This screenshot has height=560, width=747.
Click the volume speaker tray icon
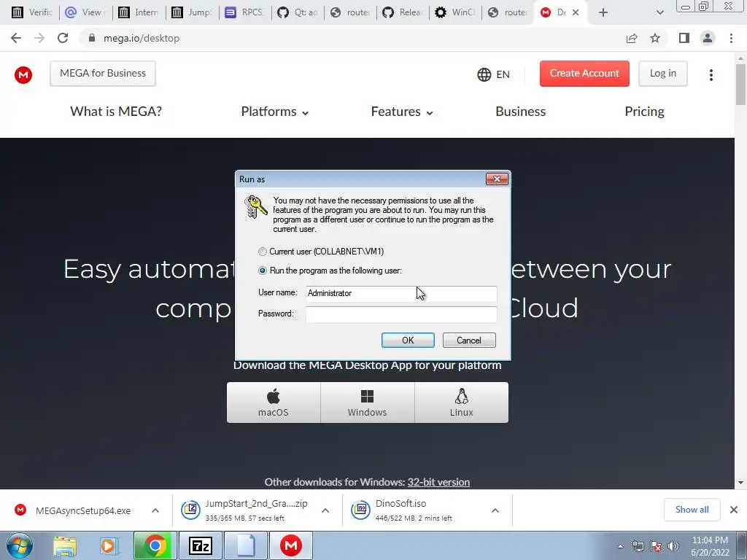pyautogui.click(x=673, y=547)
